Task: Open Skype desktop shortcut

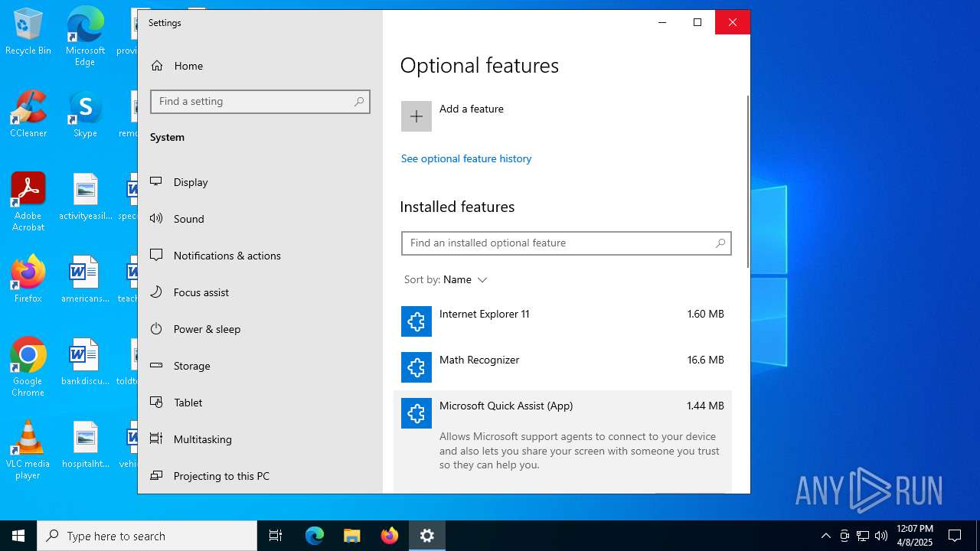Action: (85, 114)
